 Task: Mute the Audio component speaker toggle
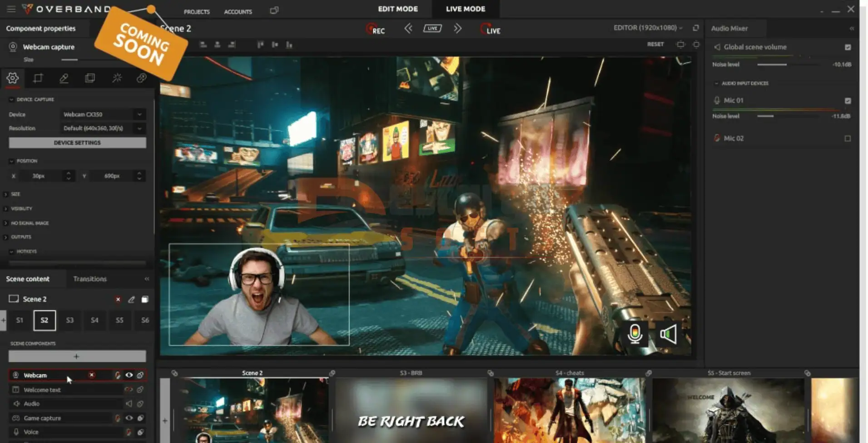pyautogui.click(x=129, y=404)
